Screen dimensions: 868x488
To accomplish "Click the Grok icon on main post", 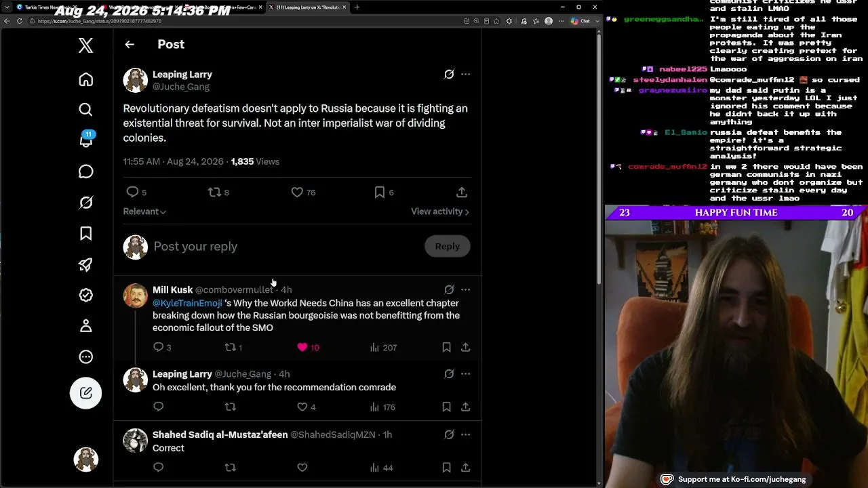I will (x=449, y=75).
